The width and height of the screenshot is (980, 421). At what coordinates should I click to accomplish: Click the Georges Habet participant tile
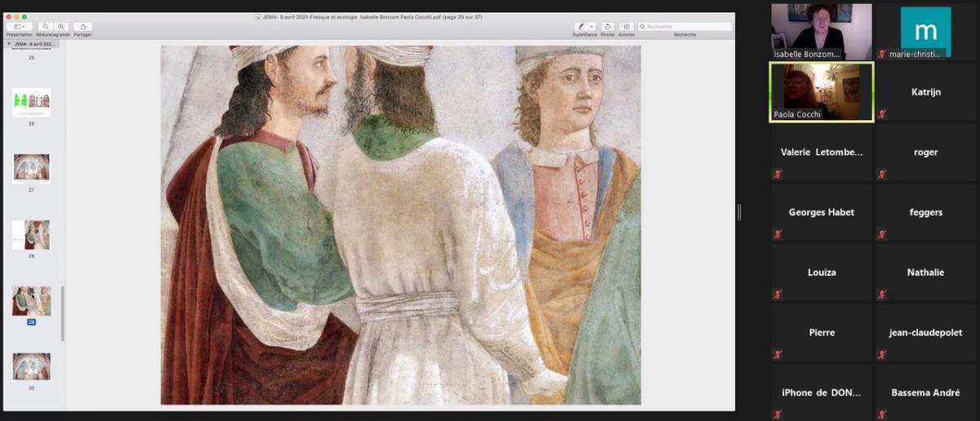(x=822, y=212)
